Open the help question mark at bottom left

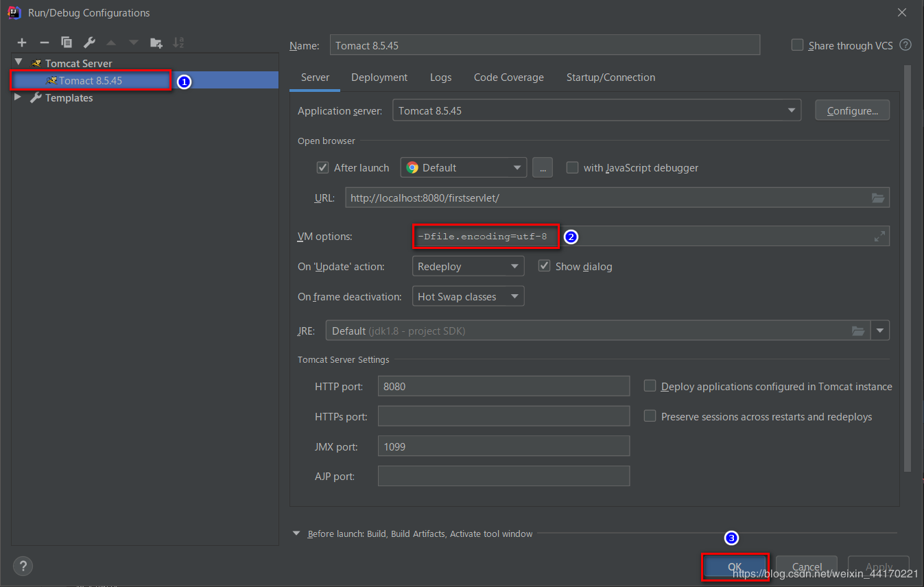[23, 566]
